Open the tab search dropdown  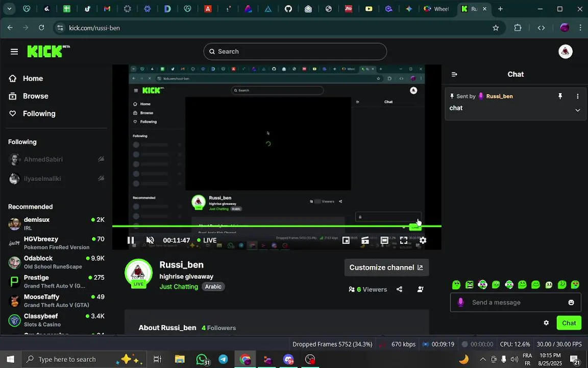click(x=9, y=9)
